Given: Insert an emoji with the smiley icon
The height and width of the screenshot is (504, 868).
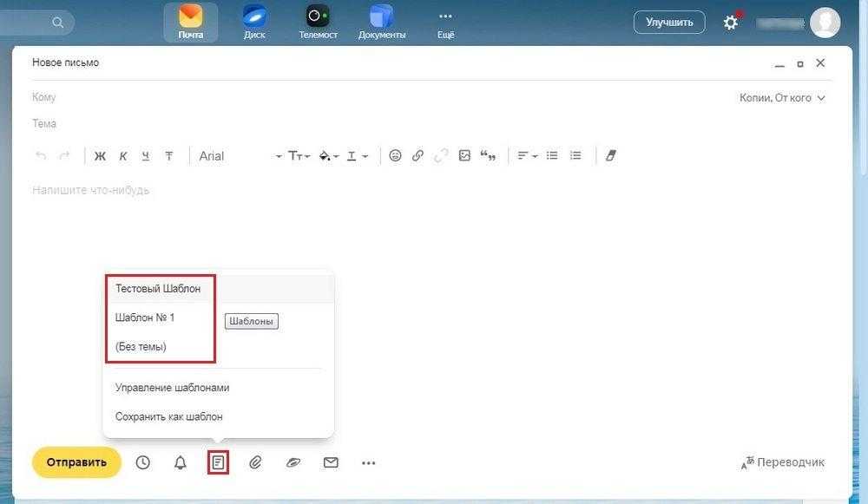Looking at the screenshot, I should coord(395,156).
